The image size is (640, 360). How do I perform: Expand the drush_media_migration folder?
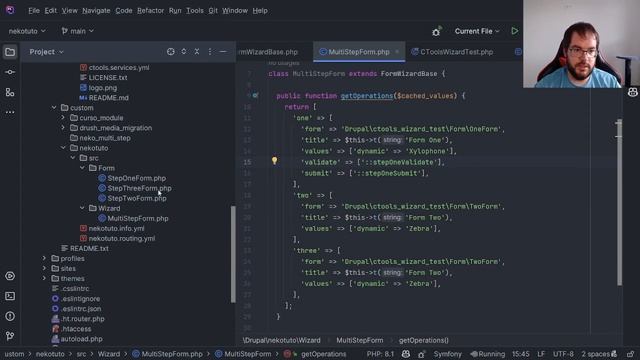[x=63, y=128]
